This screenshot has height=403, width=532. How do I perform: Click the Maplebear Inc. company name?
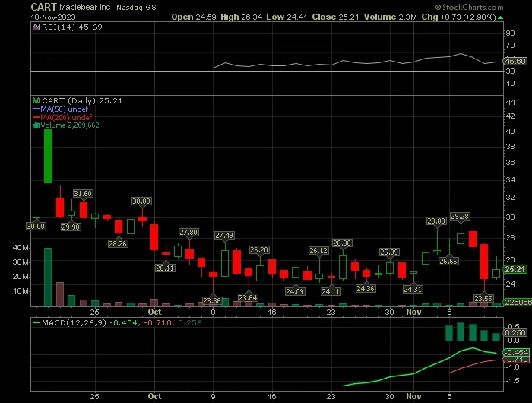85,7
